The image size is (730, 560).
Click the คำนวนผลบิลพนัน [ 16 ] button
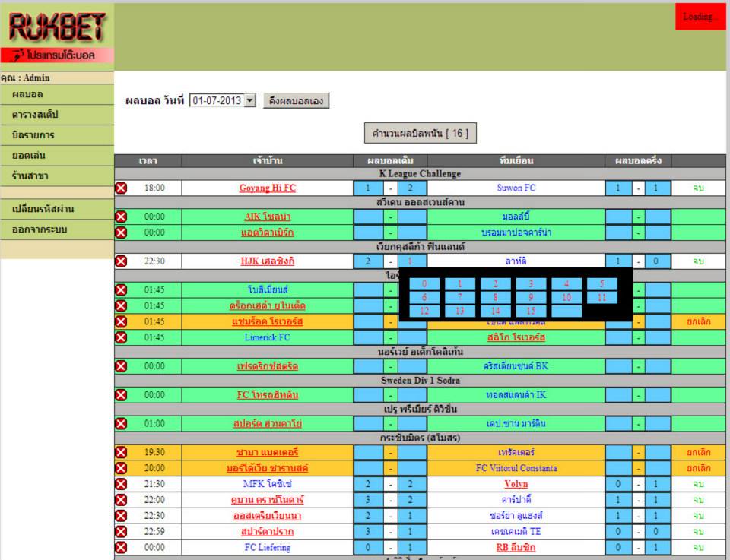coord(421,134)
